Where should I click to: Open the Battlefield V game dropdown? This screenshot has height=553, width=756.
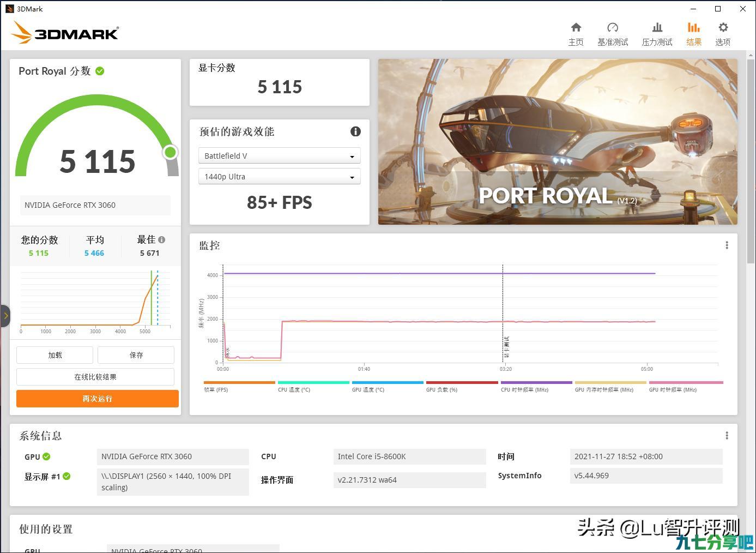click(279, 156)
